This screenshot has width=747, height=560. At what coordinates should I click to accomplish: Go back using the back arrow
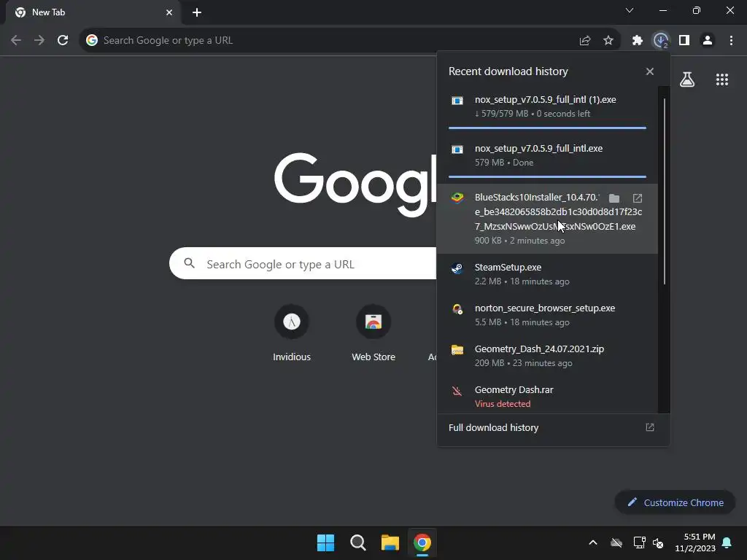pyautogui.click(x=16, y=41)
